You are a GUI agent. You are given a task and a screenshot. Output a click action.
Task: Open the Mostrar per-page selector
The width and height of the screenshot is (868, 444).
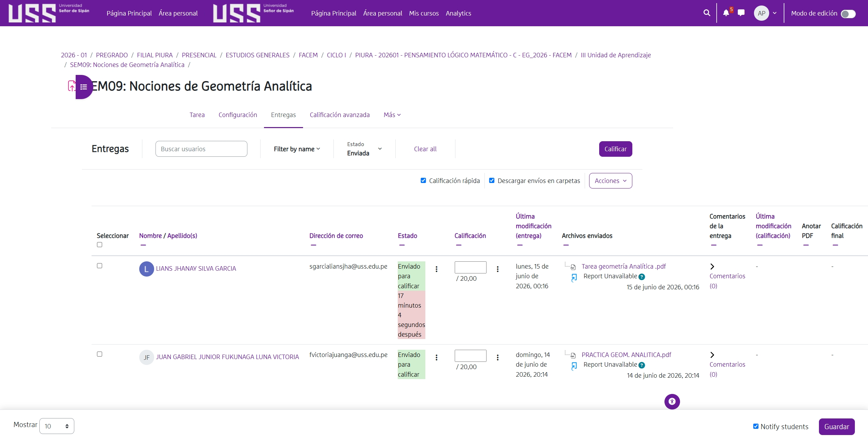(57, 426)
